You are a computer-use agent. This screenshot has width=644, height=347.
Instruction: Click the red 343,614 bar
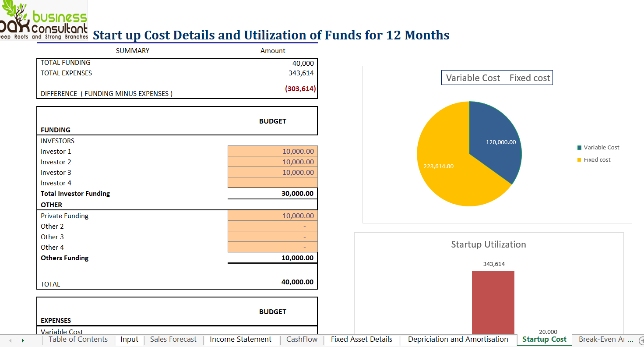click(493, 303)
